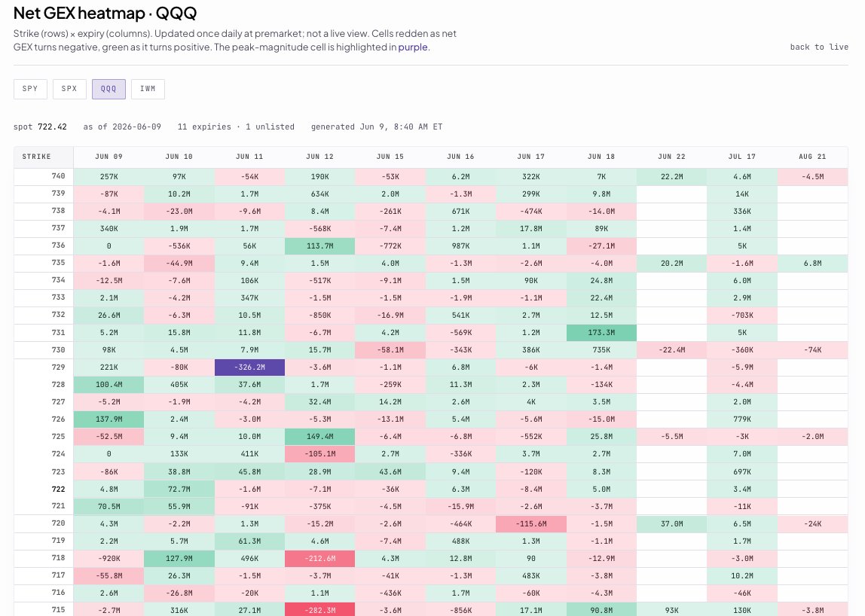The height and width of the screenshot is (616, 865).
Task: Click the JUN 16 expiry header
Action: [460, 157]
